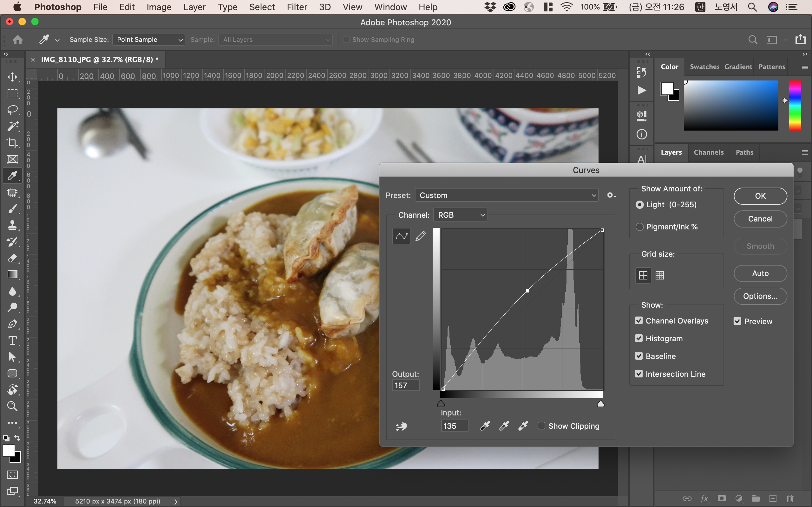Open the Channel dropdown set to RGB
Screen dimensions: 812x507
coord(460,215)
